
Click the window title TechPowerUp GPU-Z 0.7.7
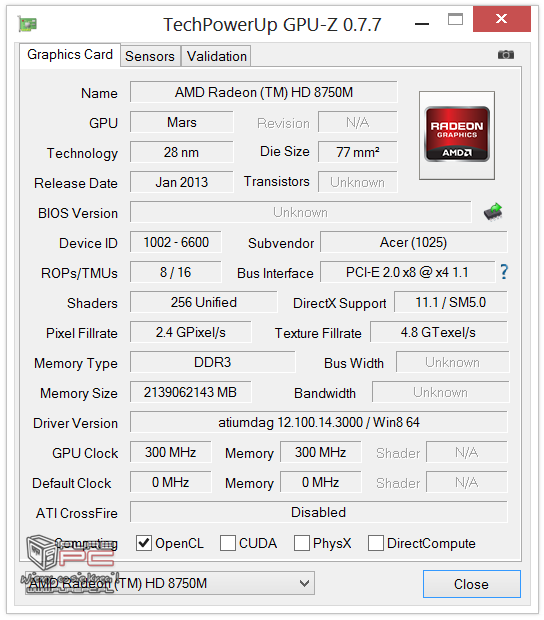(272, 25)
